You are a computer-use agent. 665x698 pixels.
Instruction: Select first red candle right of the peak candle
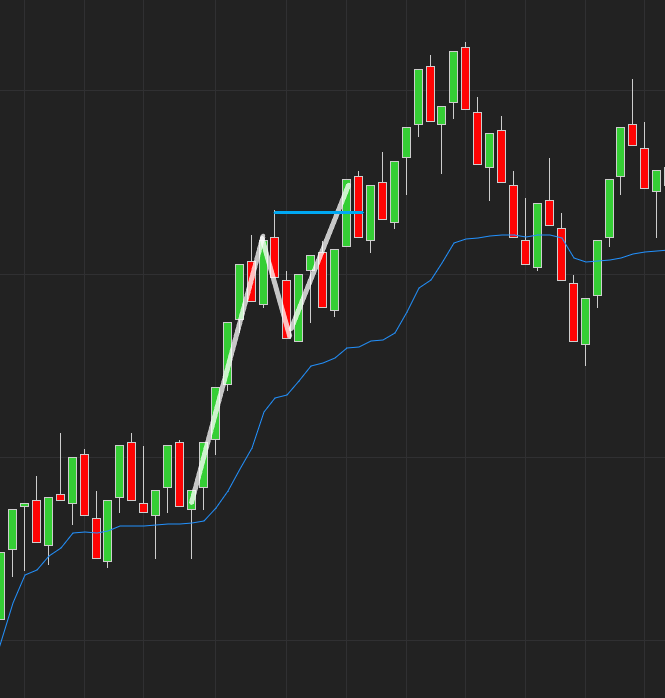(x=477, y=138)
